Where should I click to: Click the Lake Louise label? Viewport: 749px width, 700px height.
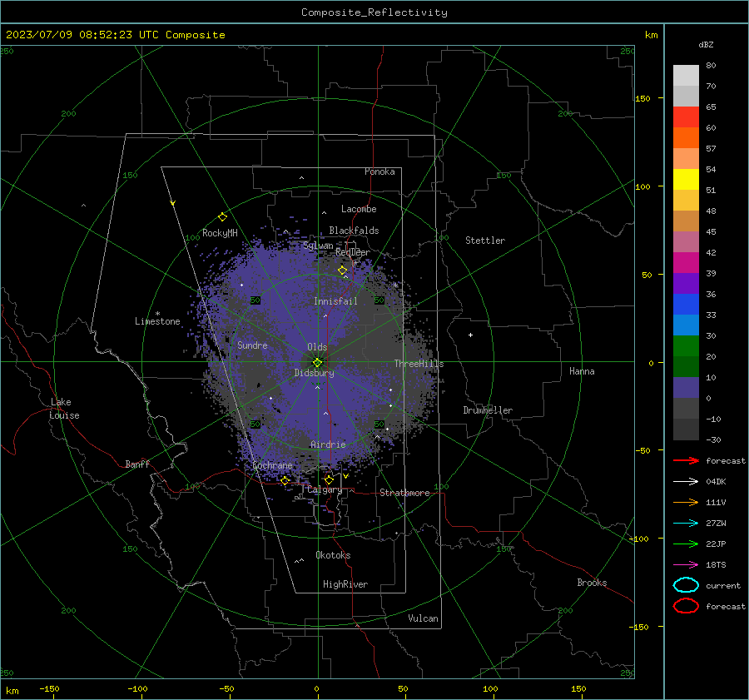[64, 409]
